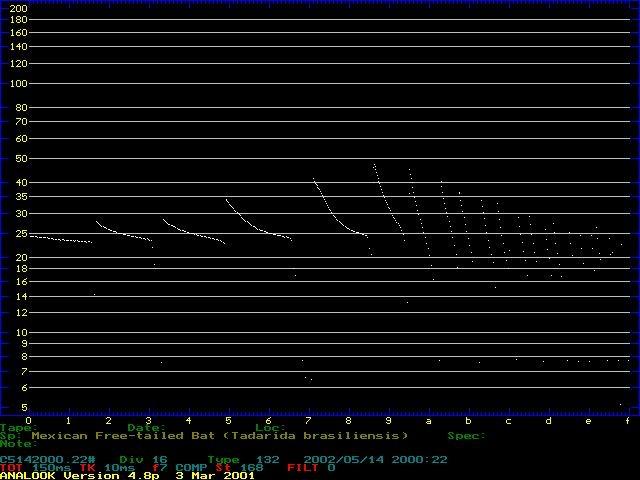Click the FILT 0 filter indicator
This screenshot has width=640, height=480.
314,467
